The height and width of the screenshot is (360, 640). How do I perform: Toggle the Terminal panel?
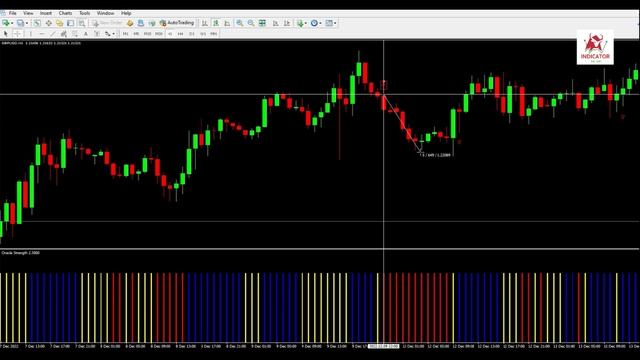(x=70, y=23)
